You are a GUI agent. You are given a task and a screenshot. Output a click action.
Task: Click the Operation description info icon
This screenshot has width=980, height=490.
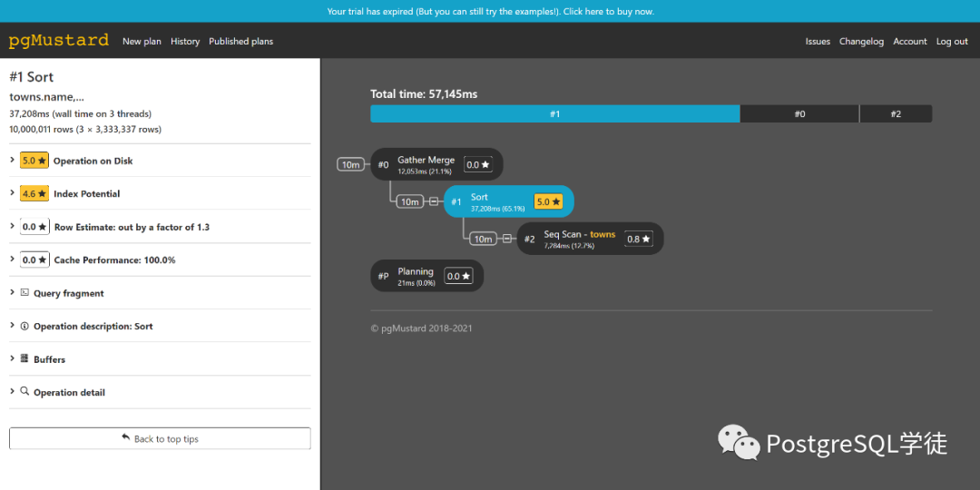click(25, 326)
